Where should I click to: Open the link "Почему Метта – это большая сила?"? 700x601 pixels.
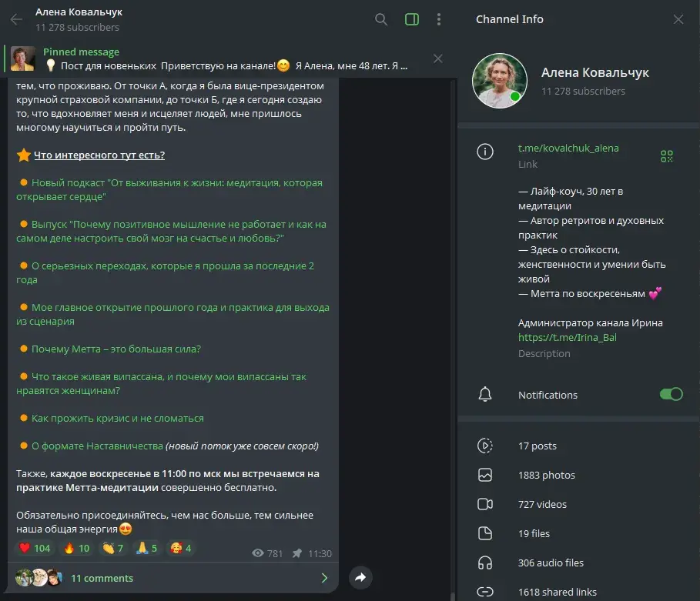116,349
